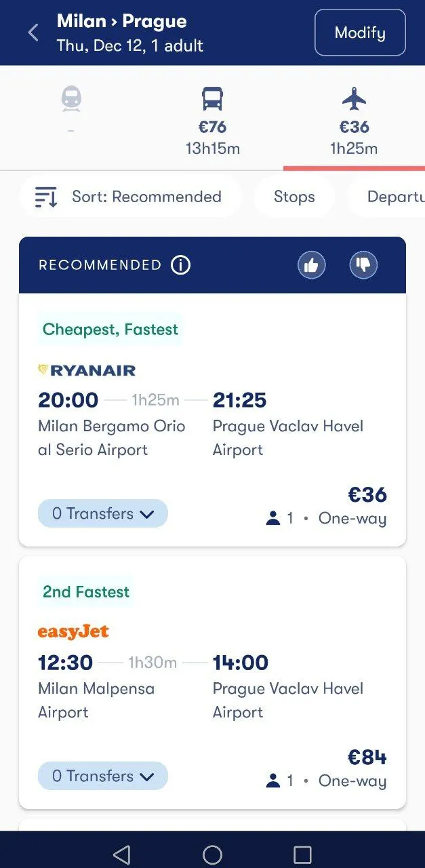Tap the back arrow icon
Image resolution: width=425 pixels, height=868 pixels.
(33, 33)
